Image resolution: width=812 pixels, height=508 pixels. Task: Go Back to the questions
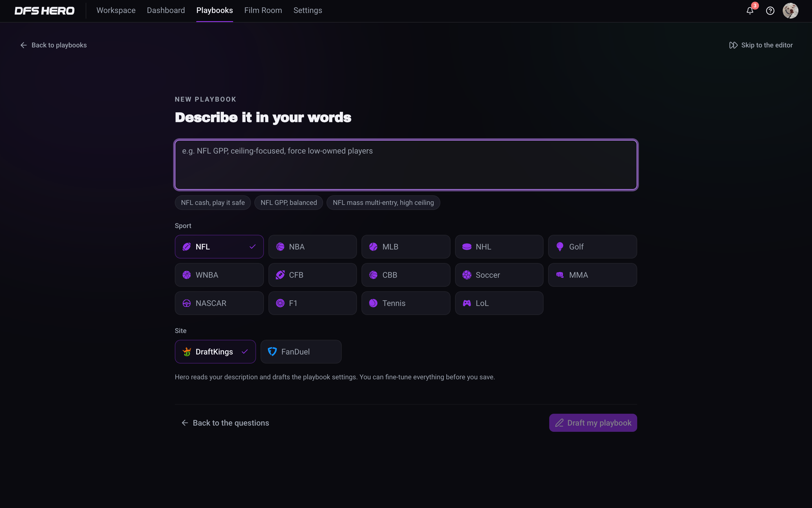225,423
